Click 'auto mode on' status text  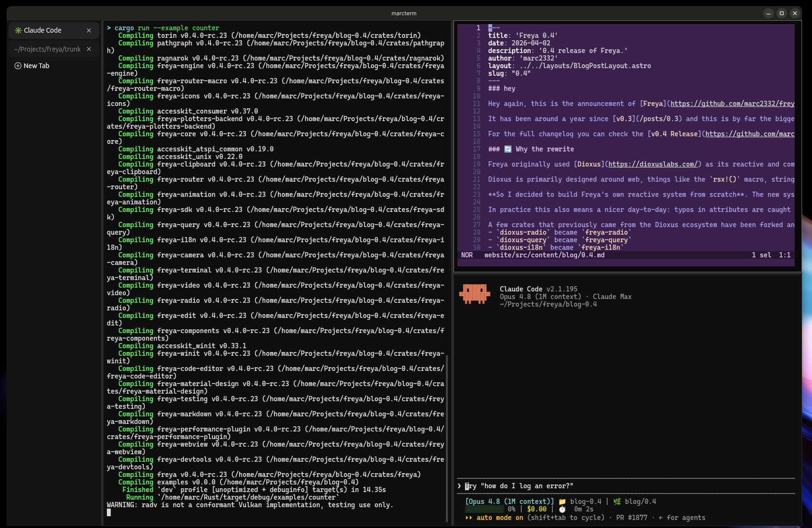[x=500, y=518]
